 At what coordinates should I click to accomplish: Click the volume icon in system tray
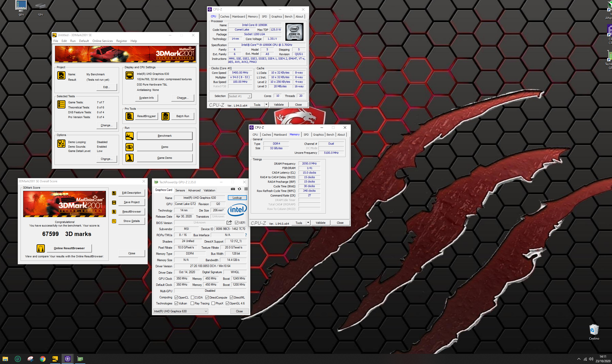(x=591, y=359)
